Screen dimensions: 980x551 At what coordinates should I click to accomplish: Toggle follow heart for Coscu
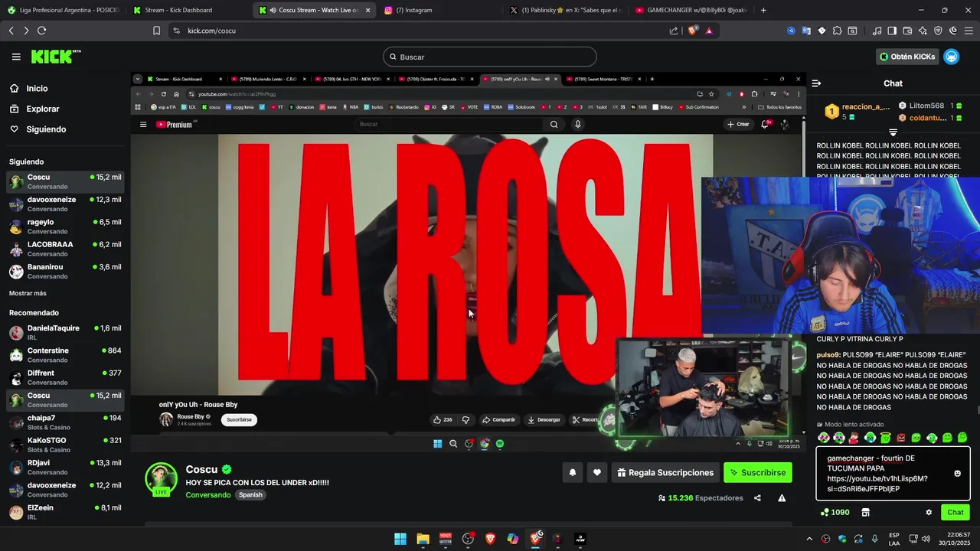pyautogui.click(x=597, y=473)
